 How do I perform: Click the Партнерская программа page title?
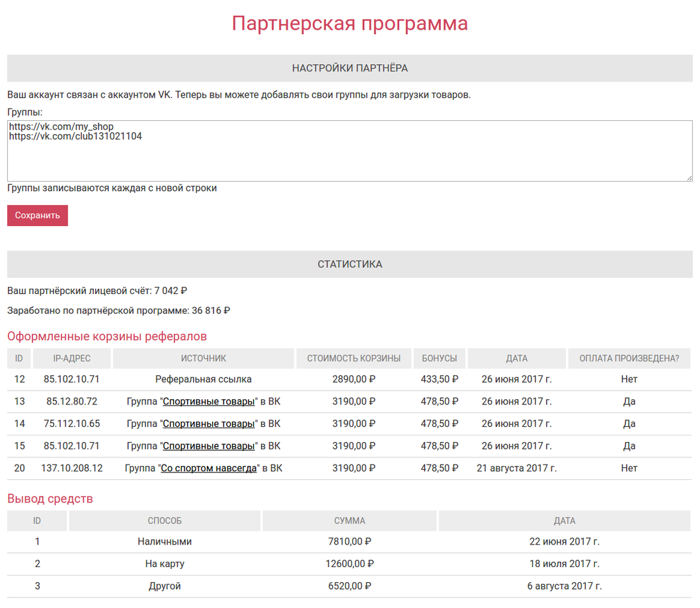(x=350, y=24)
